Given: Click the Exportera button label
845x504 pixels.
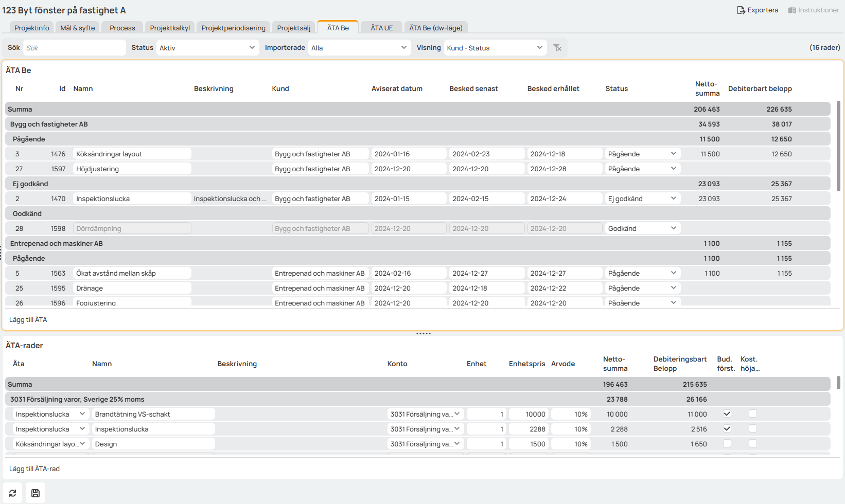Looking at the screenshot, I should tap(763, 10).
